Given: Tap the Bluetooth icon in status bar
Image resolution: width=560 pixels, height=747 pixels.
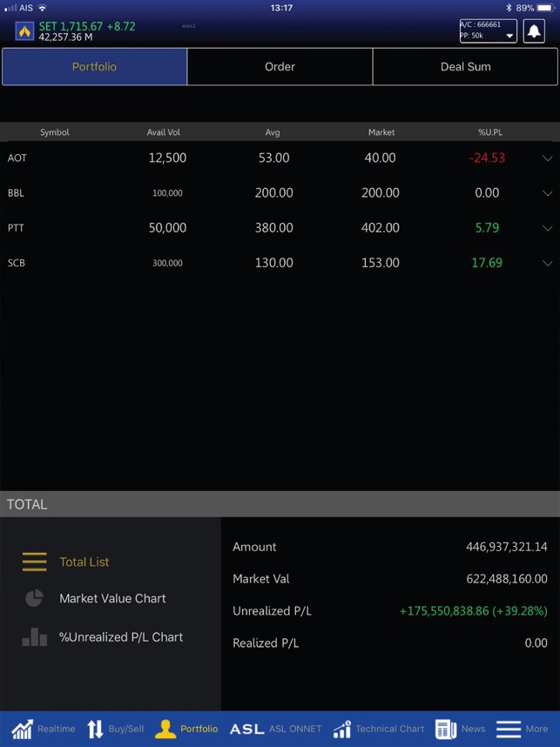Looking at the screenshot, I should click(509, 8).
